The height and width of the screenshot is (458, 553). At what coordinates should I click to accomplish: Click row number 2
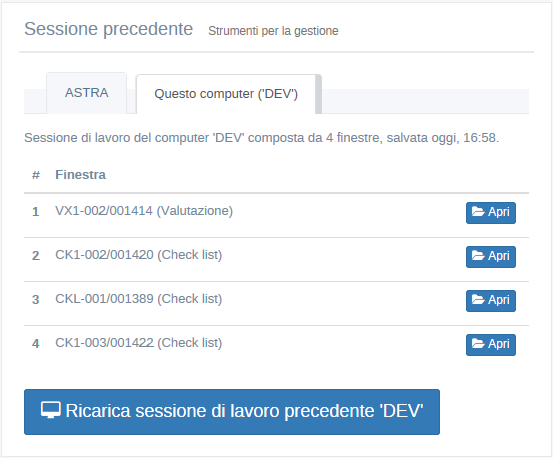(x=36, y=256)
